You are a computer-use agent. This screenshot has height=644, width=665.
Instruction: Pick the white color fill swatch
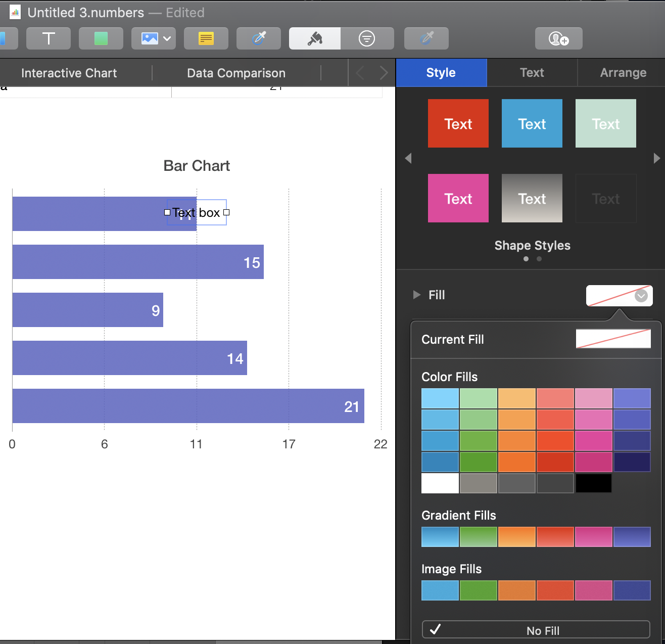click(440, 483)
